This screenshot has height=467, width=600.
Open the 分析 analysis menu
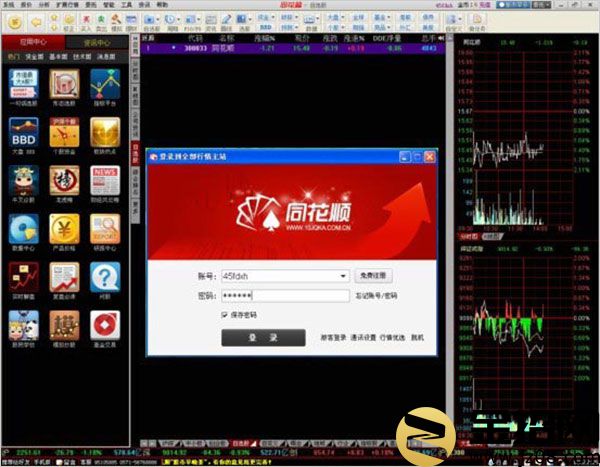coord(44,5)
